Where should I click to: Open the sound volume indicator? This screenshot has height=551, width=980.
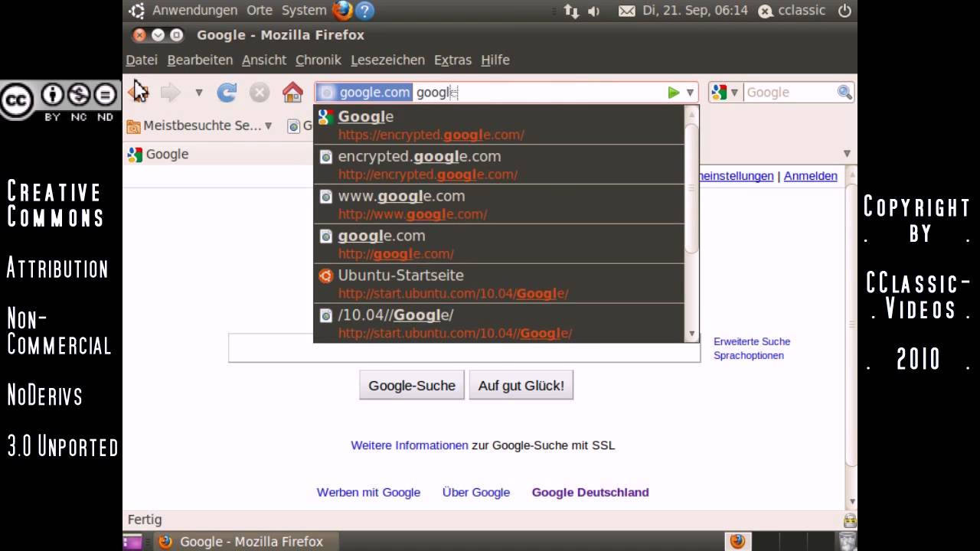click(593, 11)
